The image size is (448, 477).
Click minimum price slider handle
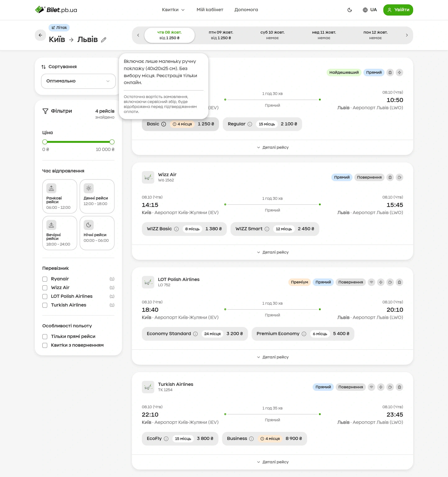tap(45, 142)
